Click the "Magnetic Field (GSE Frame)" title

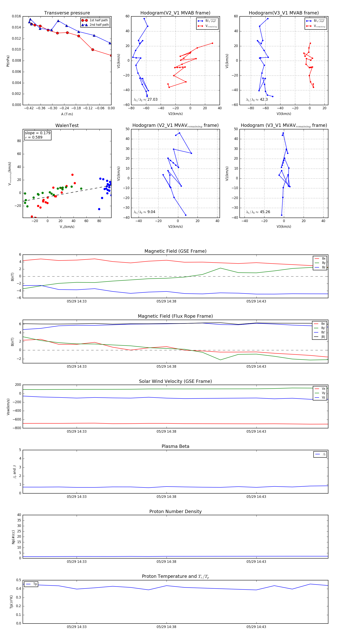(175, 251)
